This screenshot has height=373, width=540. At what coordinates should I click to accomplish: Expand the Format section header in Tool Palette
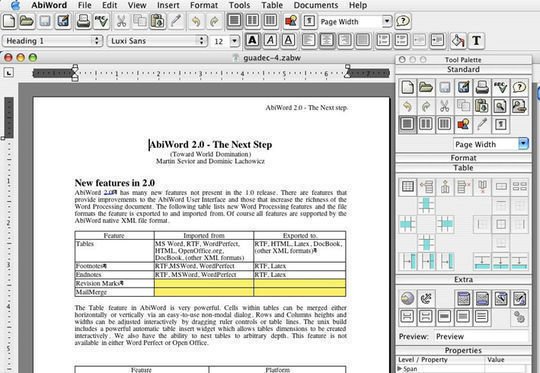click(x=463, y=158)
